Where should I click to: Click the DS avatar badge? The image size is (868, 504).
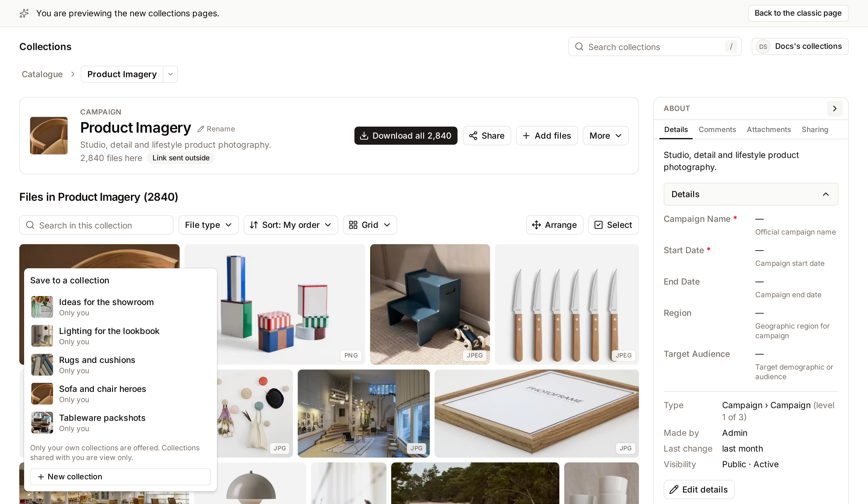[x=763, y=46]
